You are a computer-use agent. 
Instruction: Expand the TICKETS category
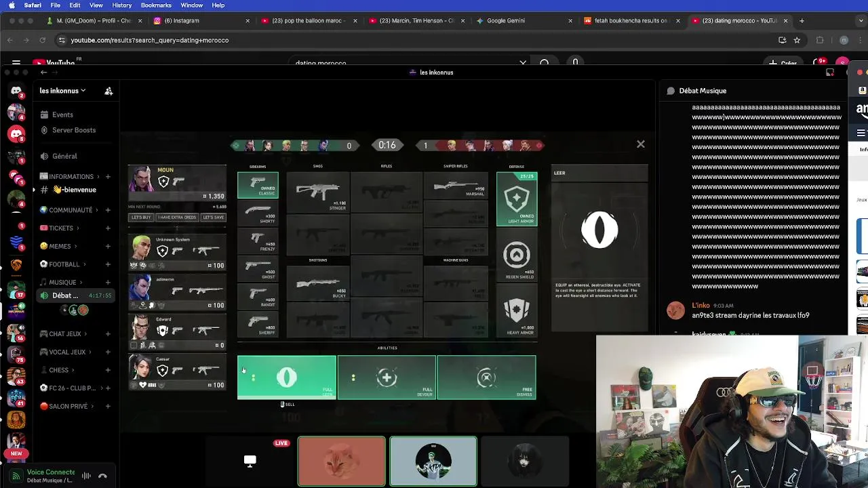tap(60, 228)
